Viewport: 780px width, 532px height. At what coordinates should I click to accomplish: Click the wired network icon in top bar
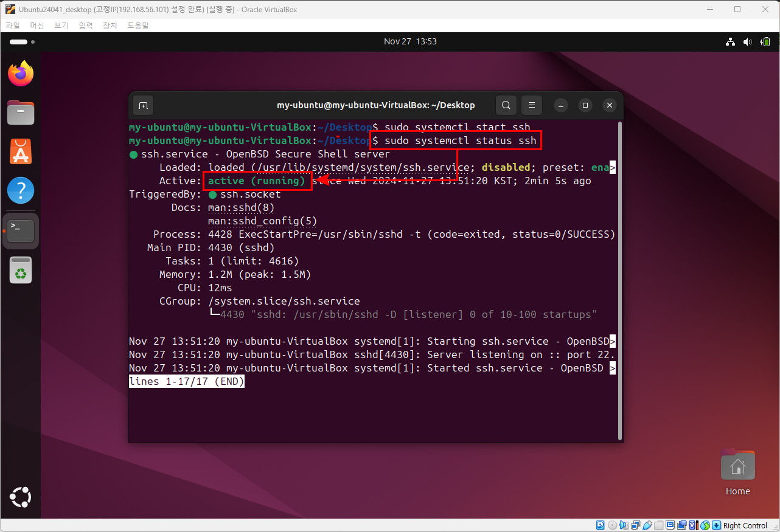click(x=730, y=42)
